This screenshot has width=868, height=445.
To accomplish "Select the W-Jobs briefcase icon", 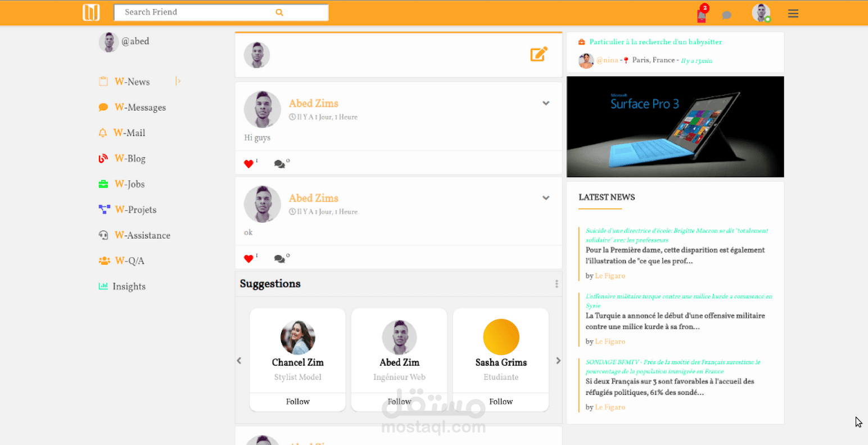I will click(103, 184).
